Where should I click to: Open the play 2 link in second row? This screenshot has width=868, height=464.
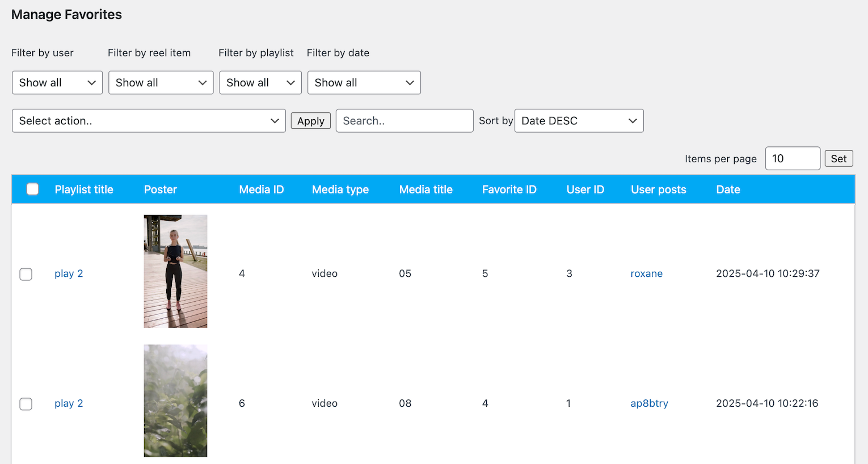[x=69, y=403]
